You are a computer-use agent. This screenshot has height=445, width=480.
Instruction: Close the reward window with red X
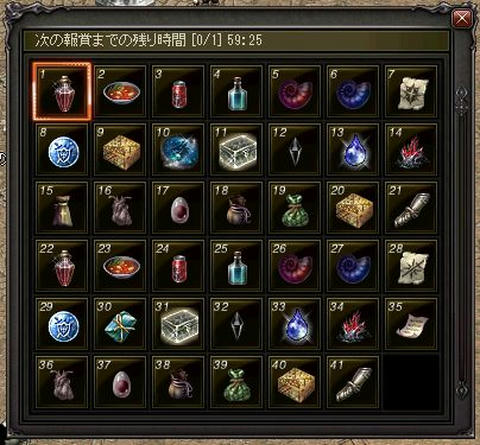click(x=462, y=18)
